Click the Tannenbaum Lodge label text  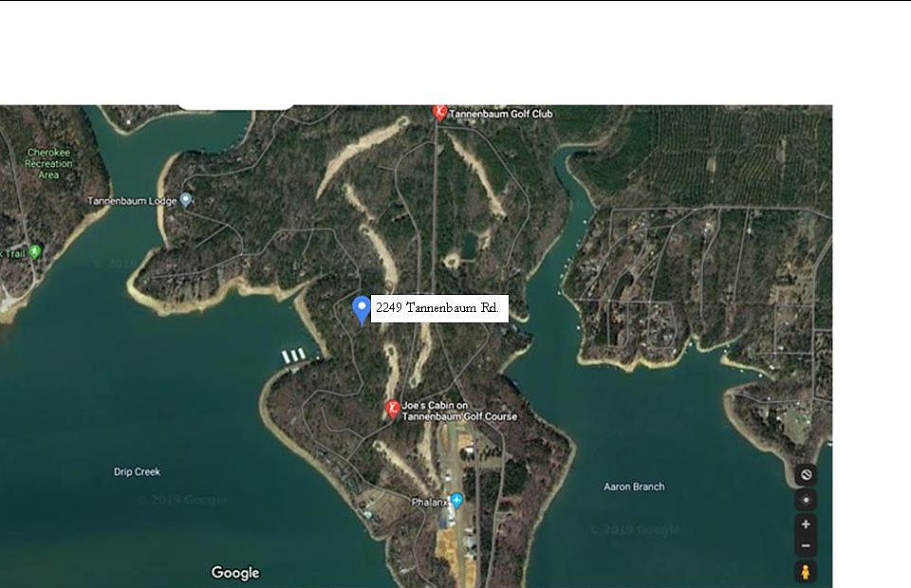(132, 201)
